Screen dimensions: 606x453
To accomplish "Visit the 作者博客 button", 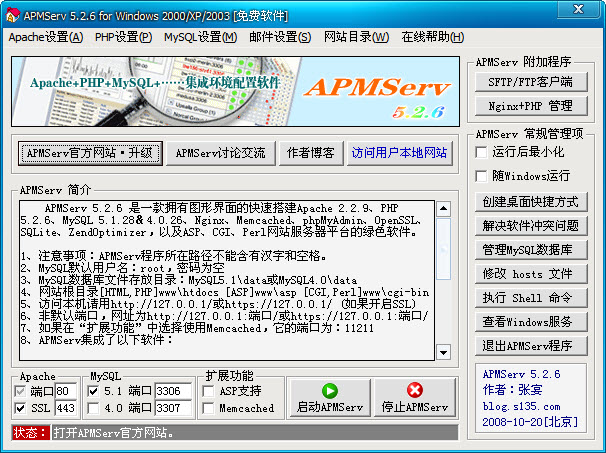I will click(311, 153).
